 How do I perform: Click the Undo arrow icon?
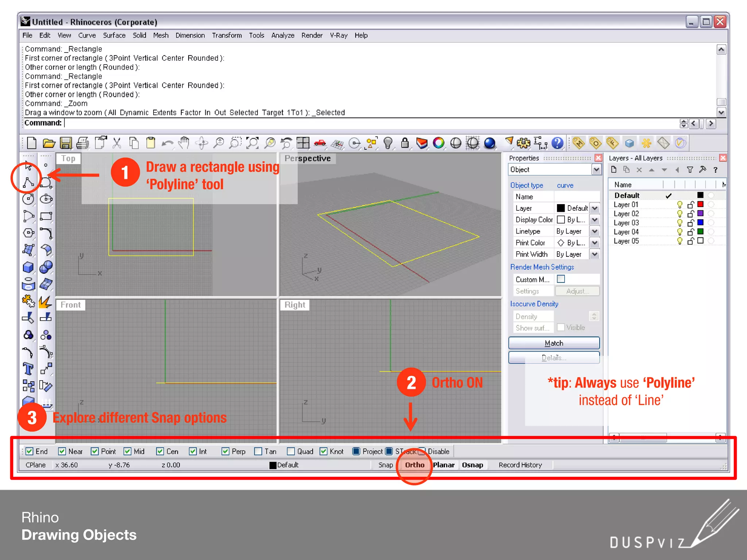point(167,143)
